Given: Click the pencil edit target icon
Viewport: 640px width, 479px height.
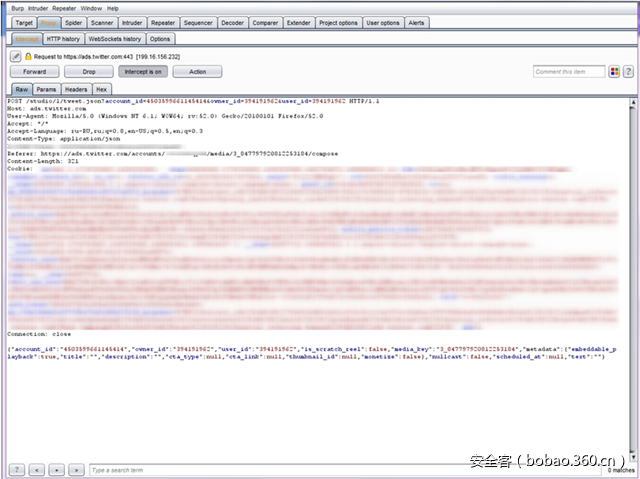Looking at the screenshot, I should click(x=16, y=57).
